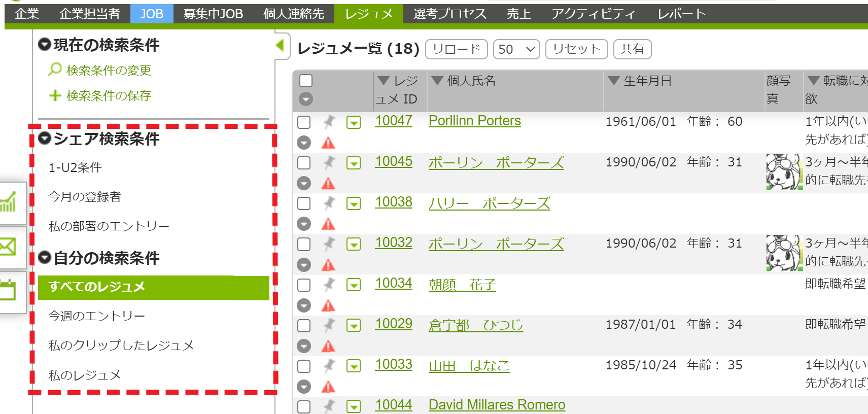Click plus icon beside 検索条件の保存

55,95
